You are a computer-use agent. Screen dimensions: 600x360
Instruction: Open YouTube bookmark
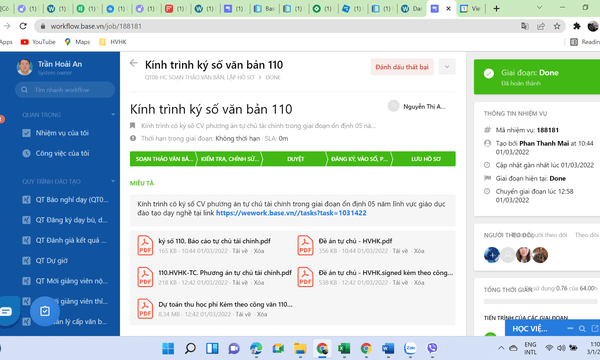[38, 42]
